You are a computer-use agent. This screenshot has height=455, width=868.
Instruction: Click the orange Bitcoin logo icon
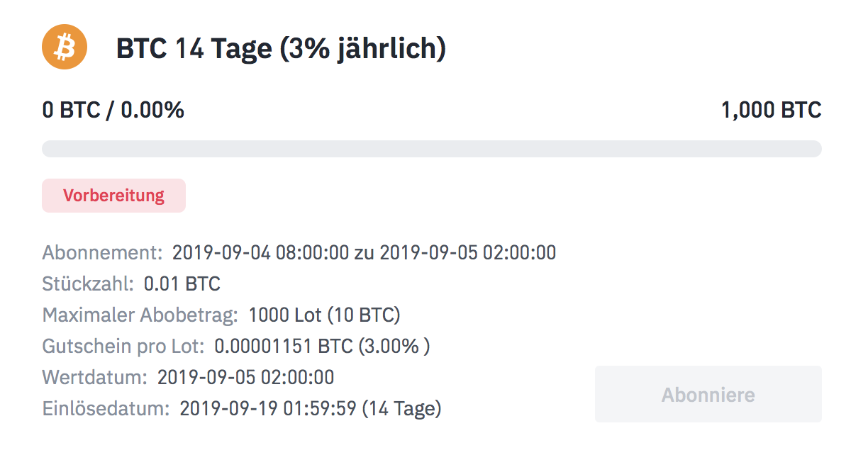coord(65,47)
